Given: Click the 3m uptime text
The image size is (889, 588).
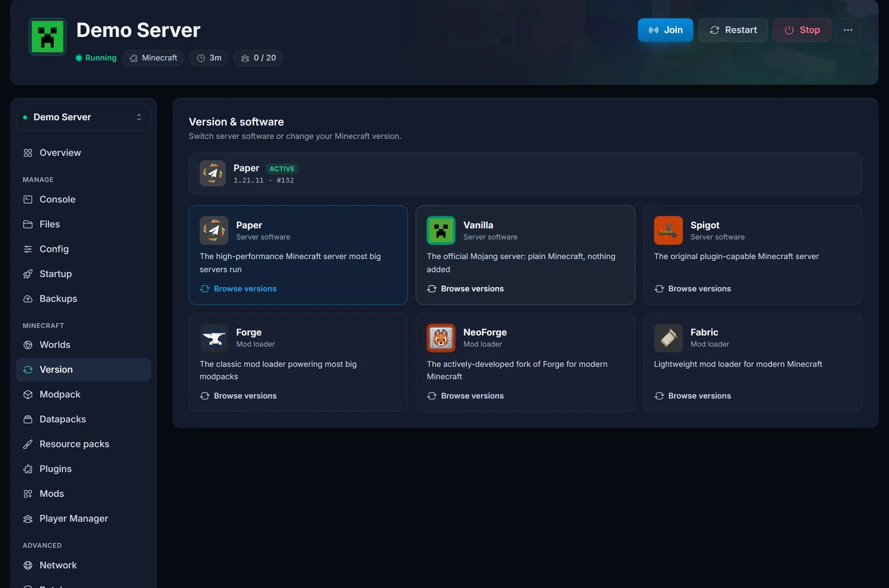Looking at the screenshot, I should click(216, 58).
